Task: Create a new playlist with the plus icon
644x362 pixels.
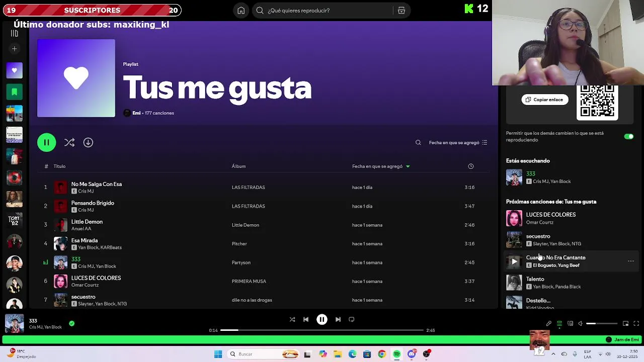Action: (x=14, y=49)
